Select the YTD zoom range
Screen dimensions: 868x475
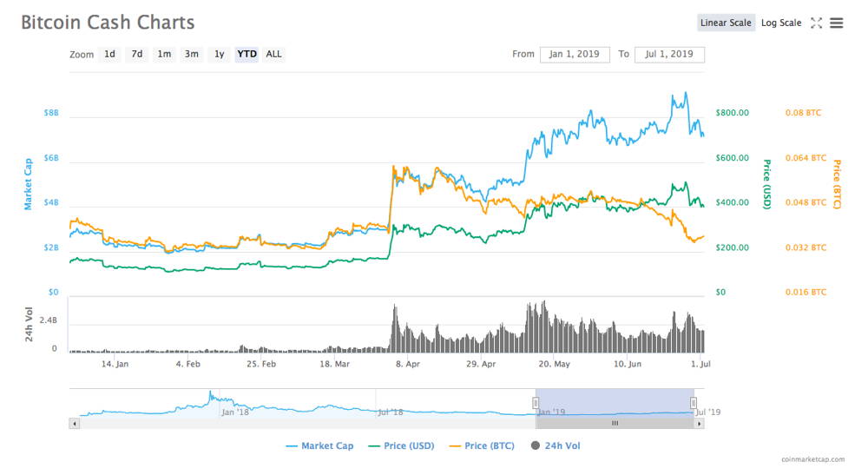pos(247,54)
